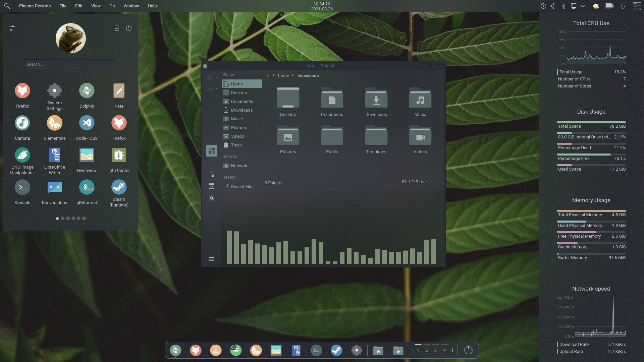Click the VLC cone icon in the dock
This screenshot has width=644, height=362.
click(216, 350)
